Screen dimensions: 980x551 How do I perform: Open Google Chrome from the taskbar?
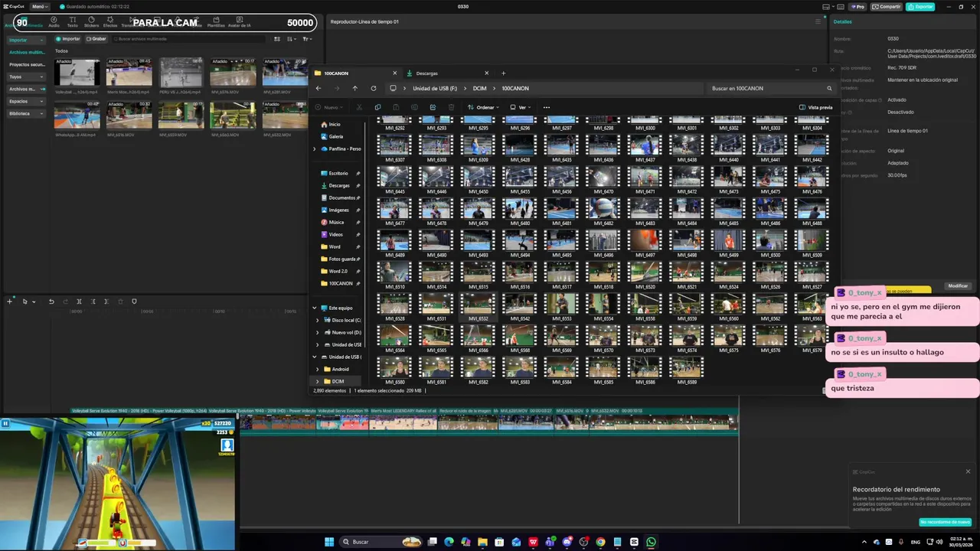click(600, 542)
